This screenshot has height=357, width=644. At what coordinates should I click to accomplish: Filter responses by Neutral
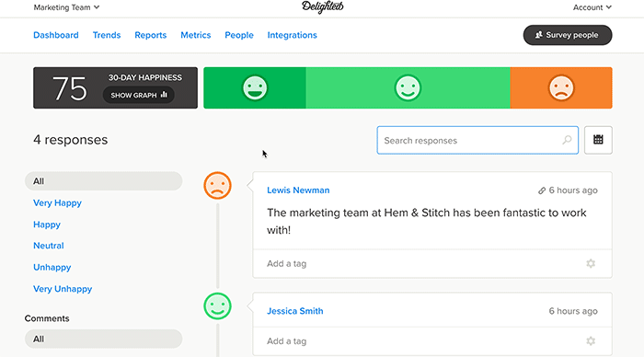(x=49, y=246)
